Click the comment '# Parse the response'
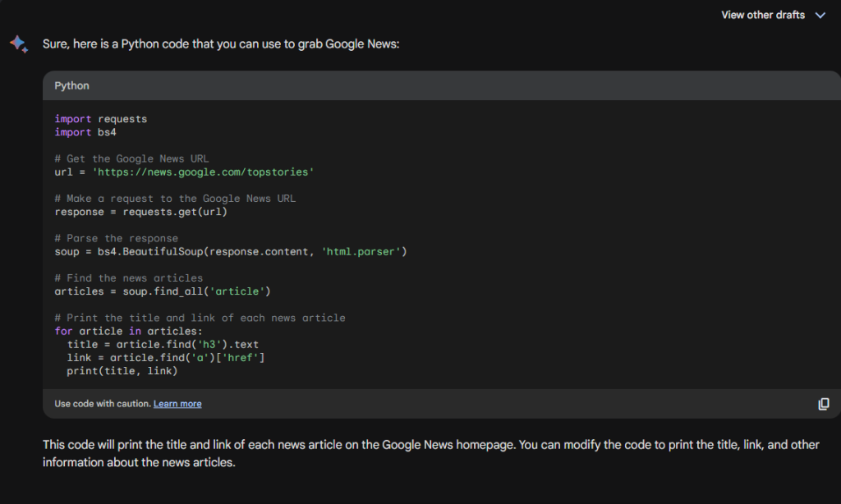The image size is (841, 504). [117, 238]
